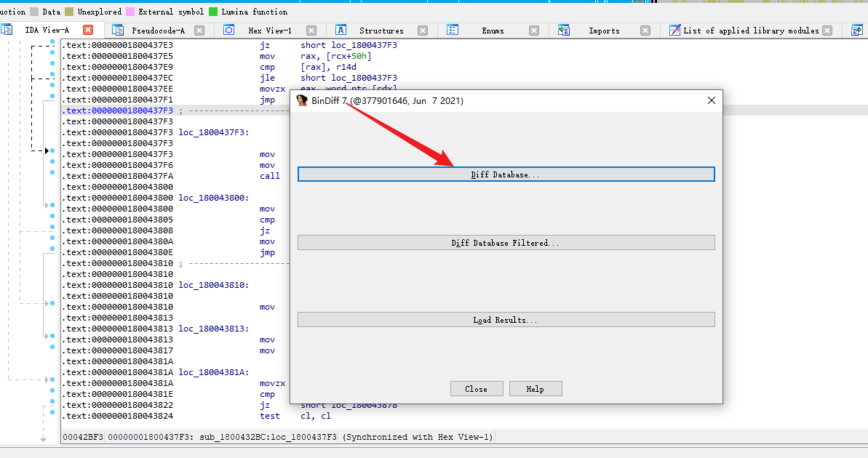Open Help in the BinDiff dialog
The image size is (868, 458).
click(535, 389)
